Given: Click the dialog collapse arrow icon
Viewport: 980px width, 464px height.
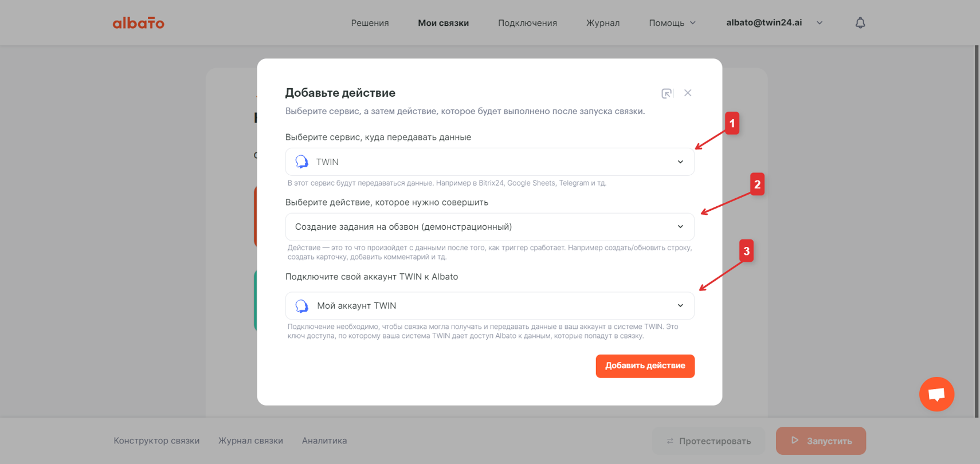Looking at the screenshot, I should point(667,93).
